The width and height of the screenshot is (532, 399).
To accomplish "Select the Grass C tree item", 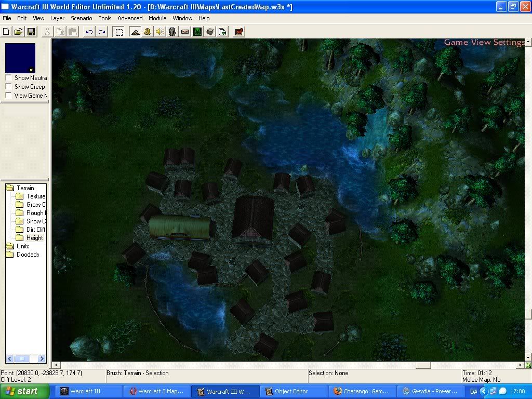I will 36,205.
